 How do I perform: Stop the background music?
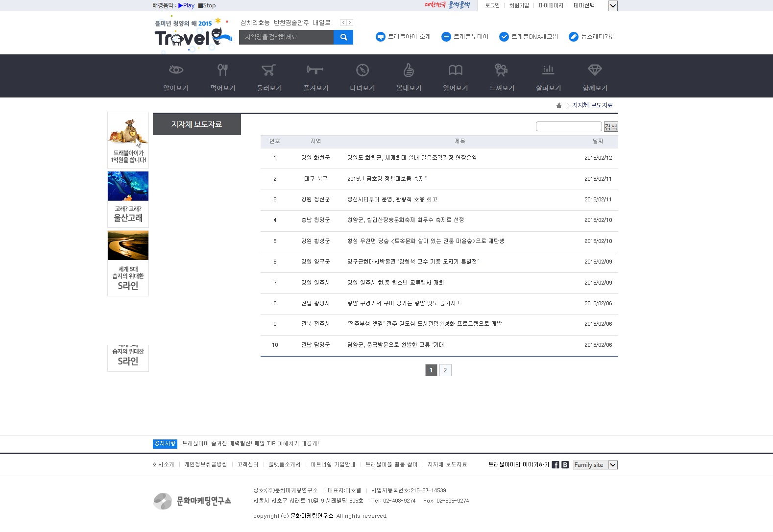click(207, 5)
